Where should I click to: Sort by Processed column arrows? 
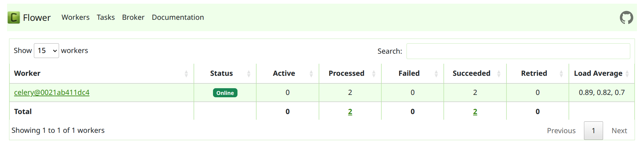(x=374, y=74)
